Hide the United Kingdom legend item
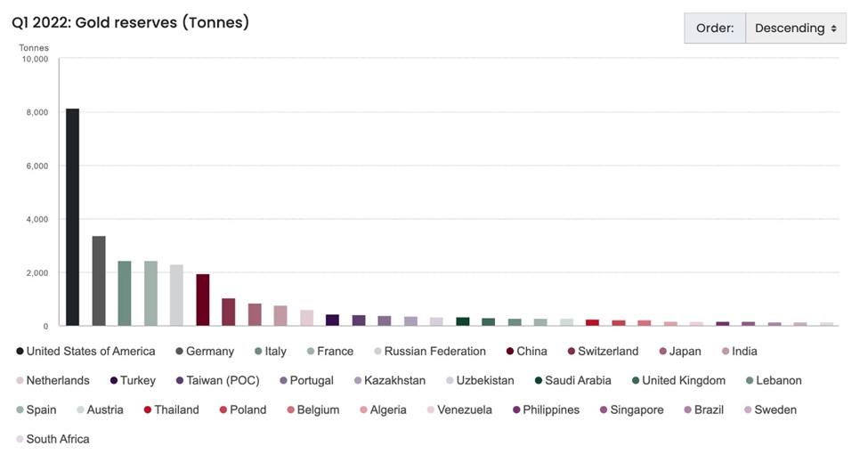 click(x=683, y=381)
